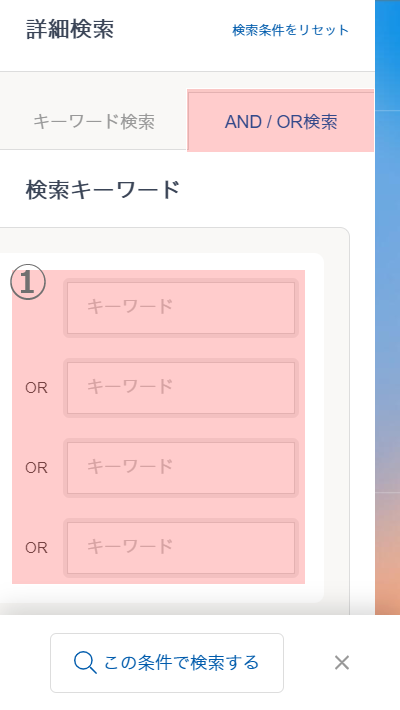Image resolution: width=400 pixels, height=710 pixels.
Task: Click the circled number 1 group badge
Action: (28, 283)
